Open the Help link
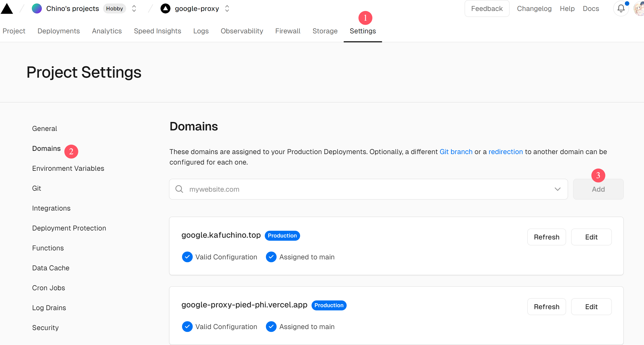Screen dimensions: 644x345 tap(567, 9)
